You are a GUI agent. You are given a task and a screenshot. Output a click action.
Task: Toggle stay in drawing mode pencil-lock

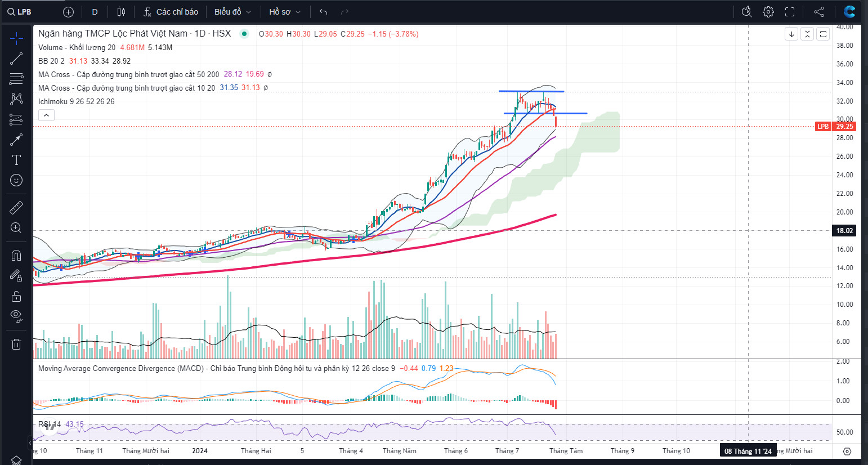[16, 276]
